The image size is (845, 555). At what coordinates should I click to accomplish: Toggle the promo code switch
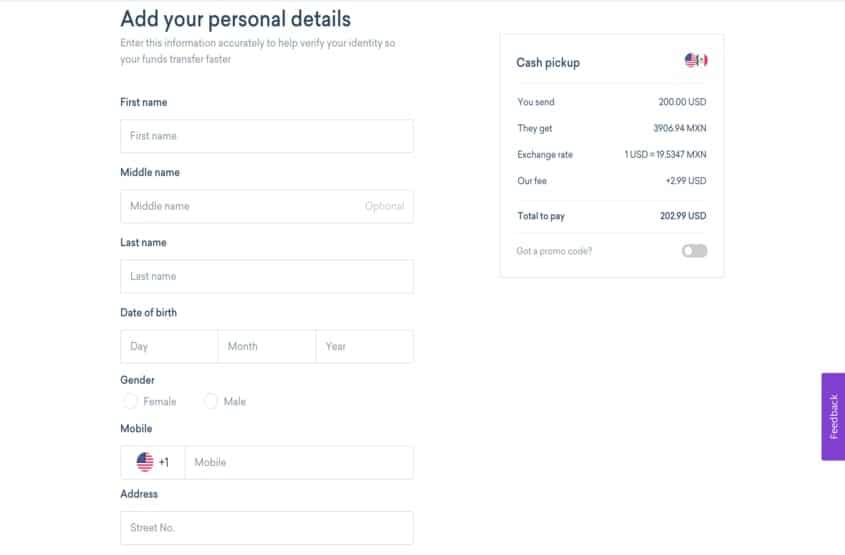pyautogui.click(x=694, y=251)
